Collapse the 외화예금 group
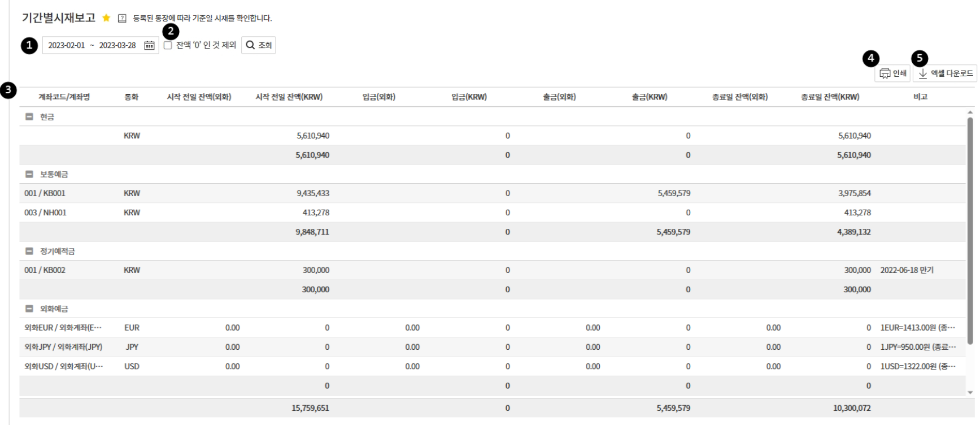 29,309
